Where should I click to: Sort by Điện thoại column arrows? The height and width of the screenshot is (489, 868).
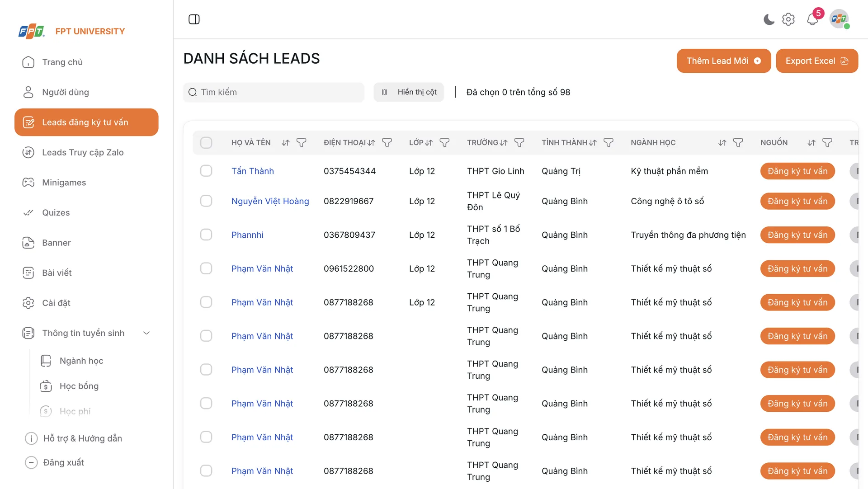tap(371, 143)
